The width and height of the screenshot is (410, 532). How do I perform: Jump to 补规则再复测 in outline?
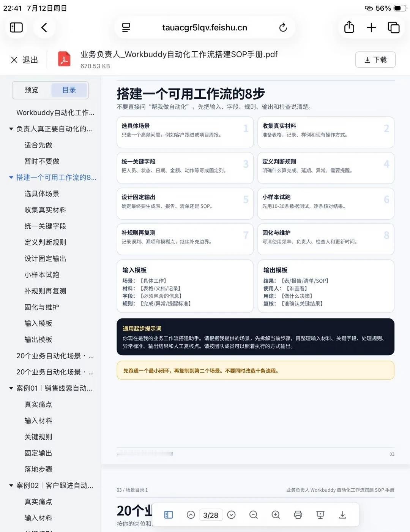pyautogui.click(x=45, y=291)
